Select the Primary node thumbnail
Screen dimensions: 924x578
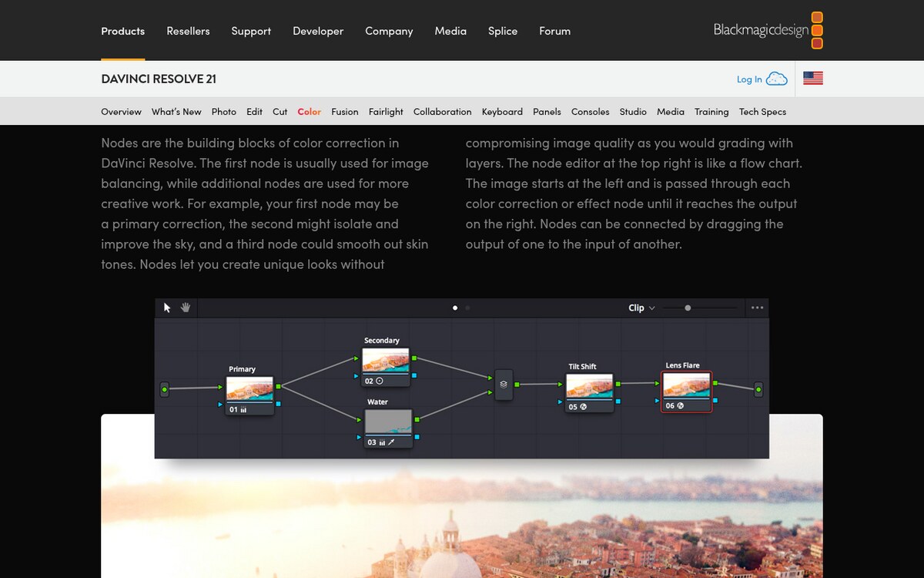pos(250,389)
